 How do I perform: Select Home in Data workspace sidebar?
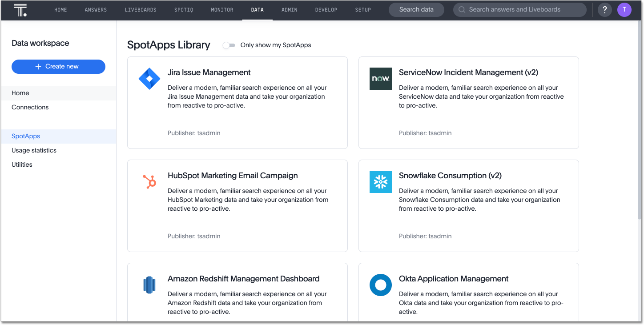click(x=58, y=93)
